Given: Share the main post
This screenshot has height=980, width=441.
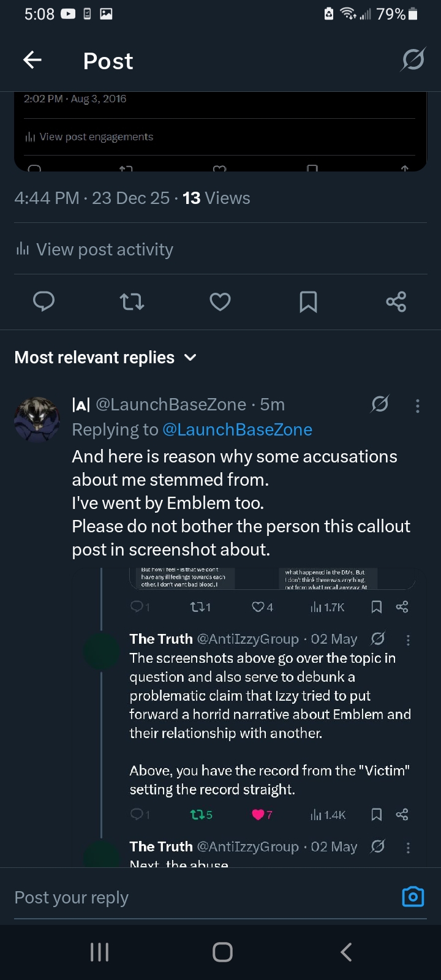Looking at the screenshot, I should pos(396,301).
